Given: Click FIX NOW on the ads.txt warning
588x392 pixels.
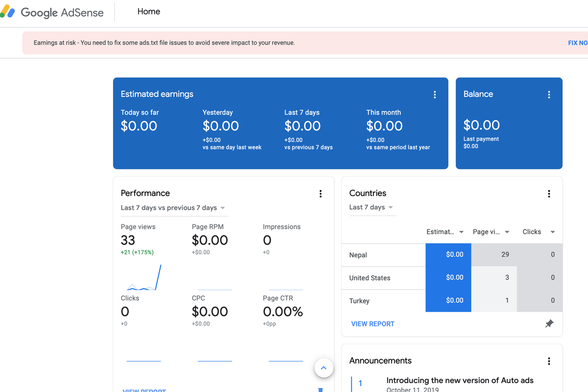Looking at the screenshot, I should point(577,43).
